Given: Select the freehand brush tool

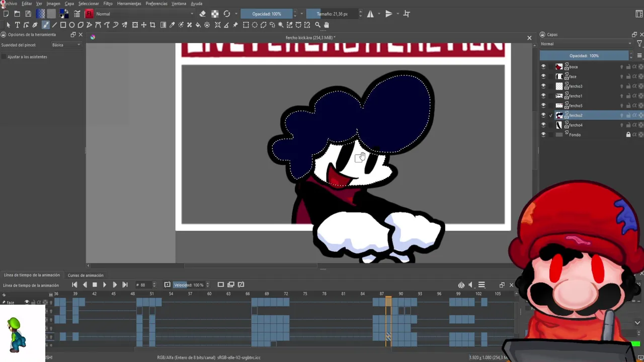Looking at the screenshot, I should click(45, 25).
